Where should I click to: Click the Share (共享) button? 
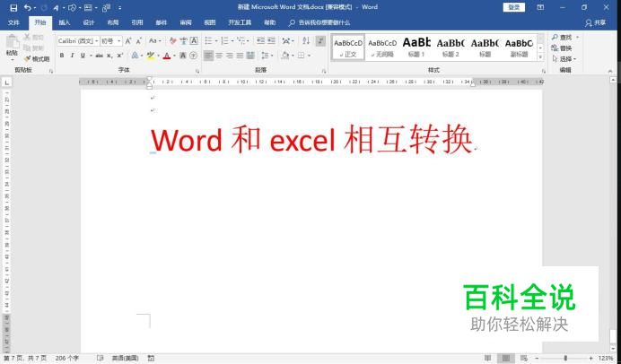tap(596, 23)
